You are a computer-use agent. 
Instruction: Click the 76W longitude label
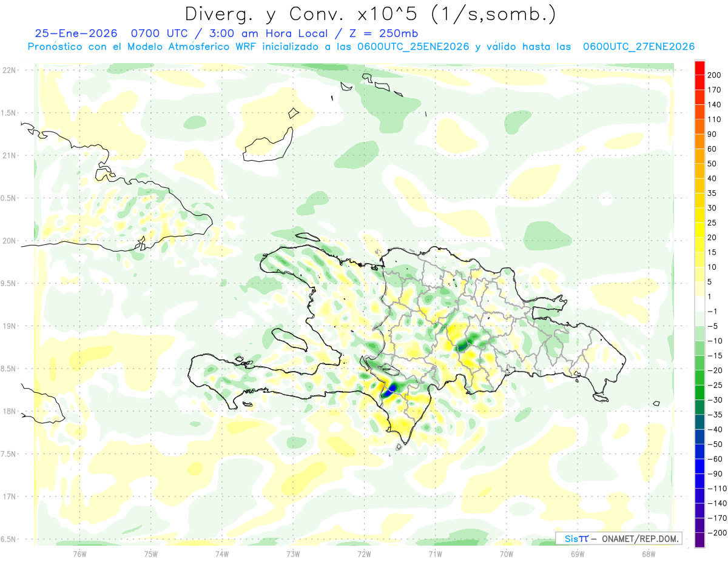[79, 553]
